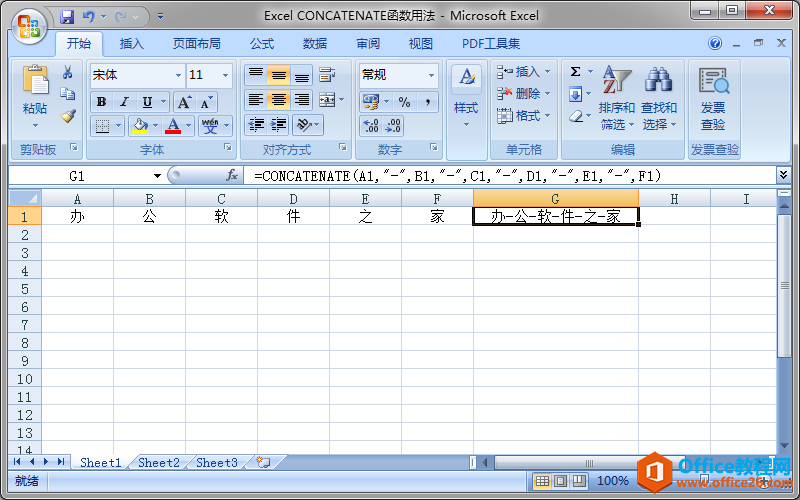Decrease font size with the small A
The image size is (800, 500).
coord(206,102)
